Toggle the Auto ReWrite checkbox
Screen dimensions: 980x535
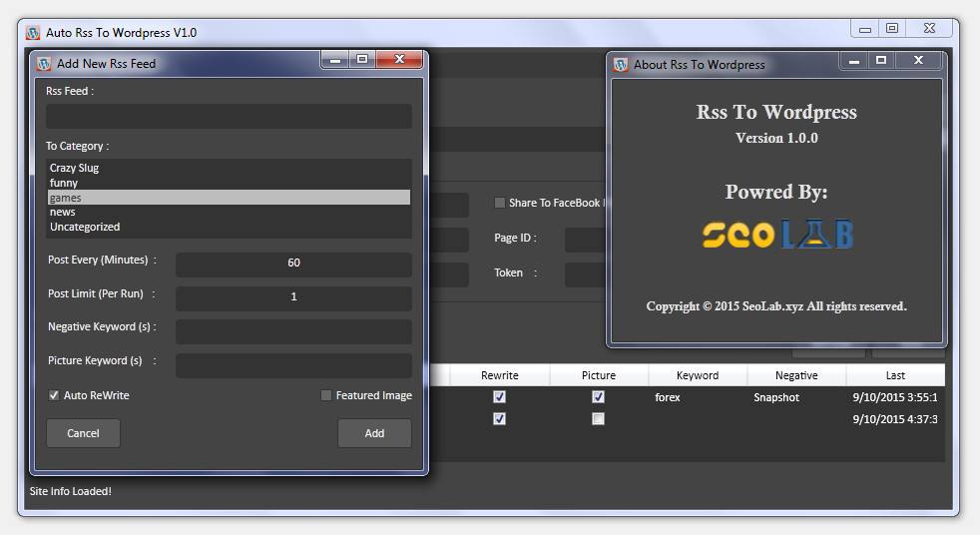click(x=54, y=395)
